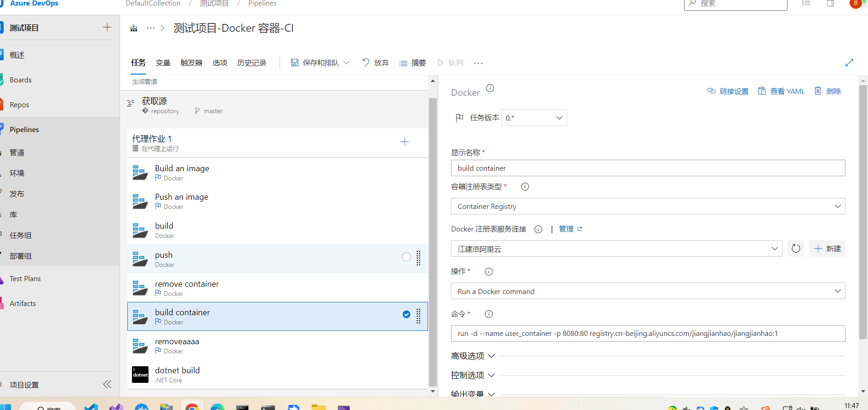The height and width of the screenshot is (410, 868).
Task: Click the task list vertical scrollbar
Action: pos(433,242)
